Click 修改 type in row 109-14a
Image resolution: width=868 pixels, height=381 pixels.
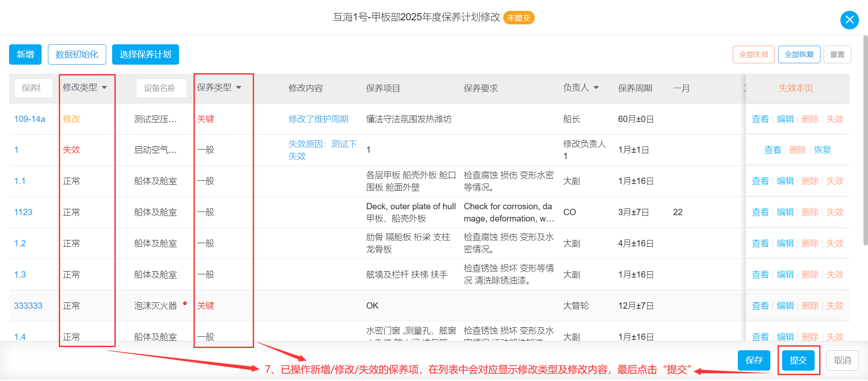pyautogui.click(x=71, y=119)
